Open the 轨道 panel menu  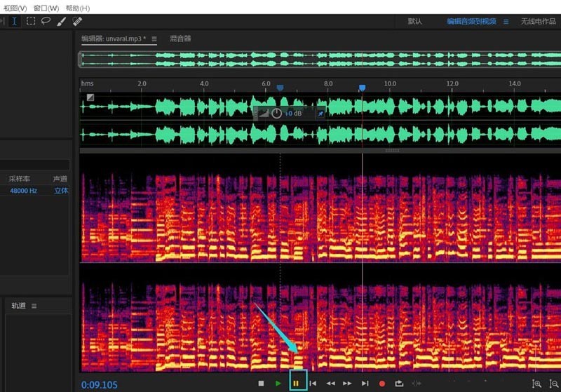pos(34,306)
